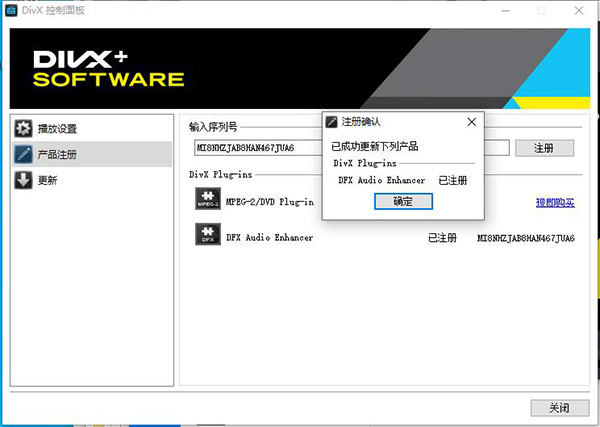Open the 现即购买 link
The image size is (600, 427).
click(555, 202)
